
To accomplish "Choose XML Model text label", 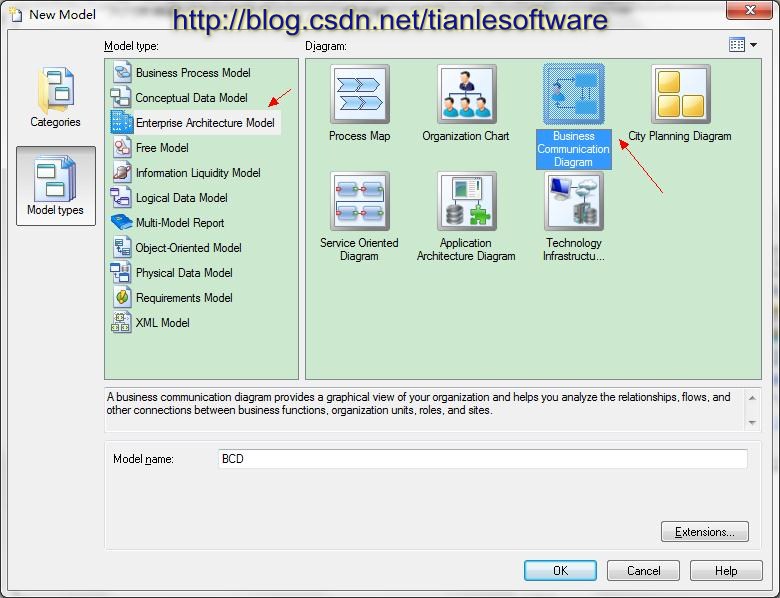I will coord(162,322).
